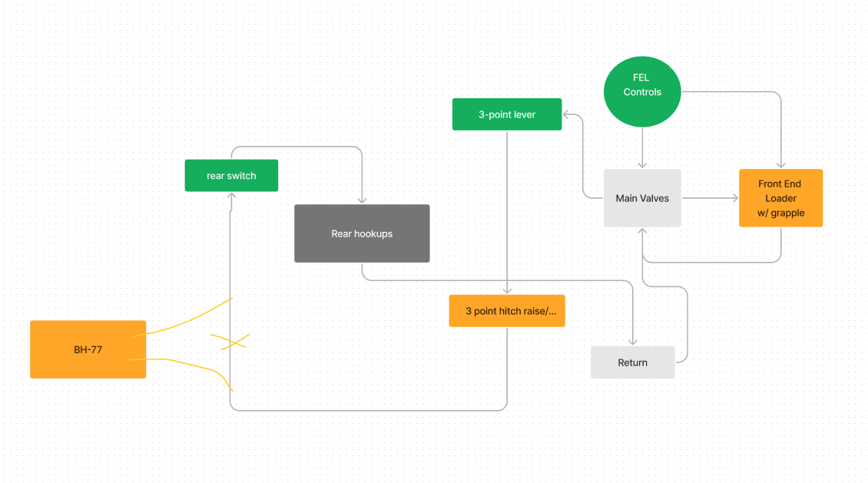
Task: Select the Main Valves box
Action: (642, 198)
